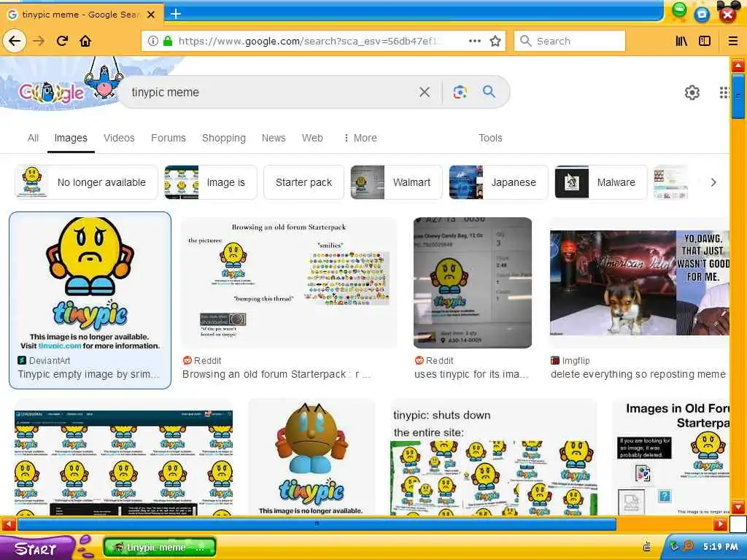Bookmark this page with the star icon
The image size is (747, 560).
click(495, 41)
